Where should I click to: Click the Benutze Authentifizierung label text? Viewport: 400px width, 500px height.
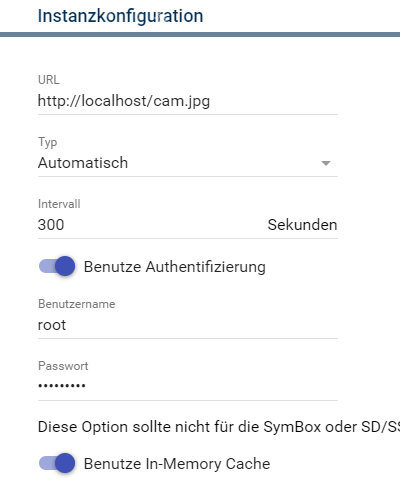tap(175, 267)
